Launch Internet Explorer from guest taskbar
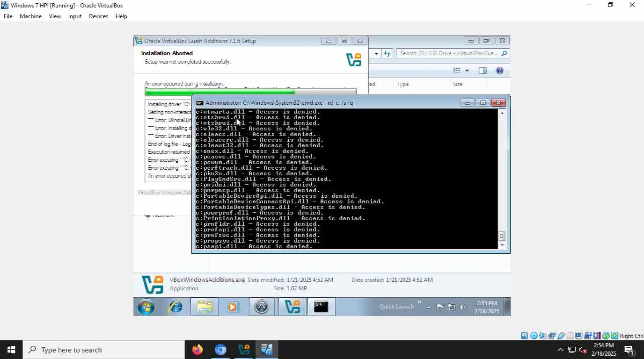Viewport: 644px width, 359px height. click(x=176, y=307)
